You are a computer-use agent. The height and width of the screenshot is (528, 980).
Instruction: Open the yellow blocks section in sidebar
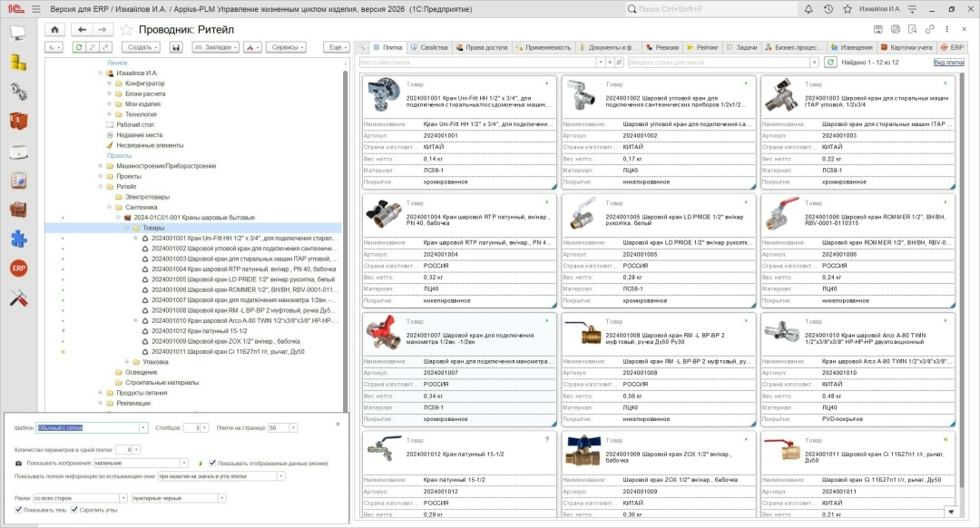click(18, 62)
